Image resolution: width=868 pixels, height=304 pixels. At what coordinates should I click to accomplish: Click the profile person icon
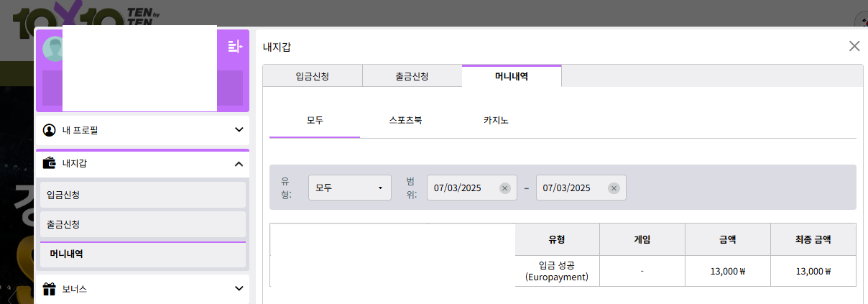click(x=50, y=130)
